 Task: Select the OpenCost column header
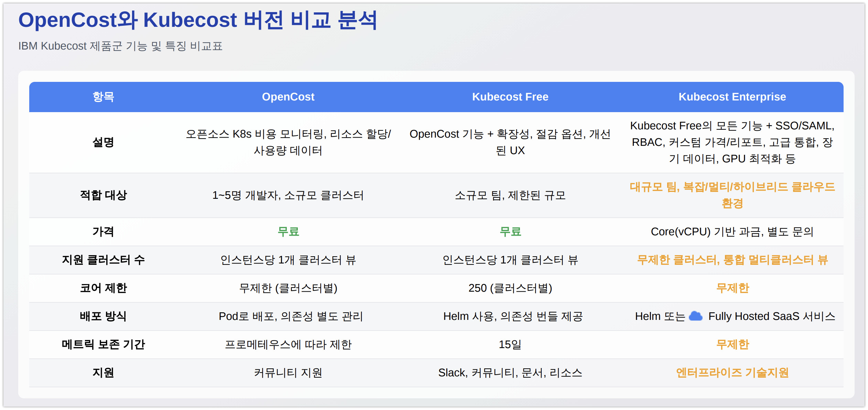coord(288,97)
